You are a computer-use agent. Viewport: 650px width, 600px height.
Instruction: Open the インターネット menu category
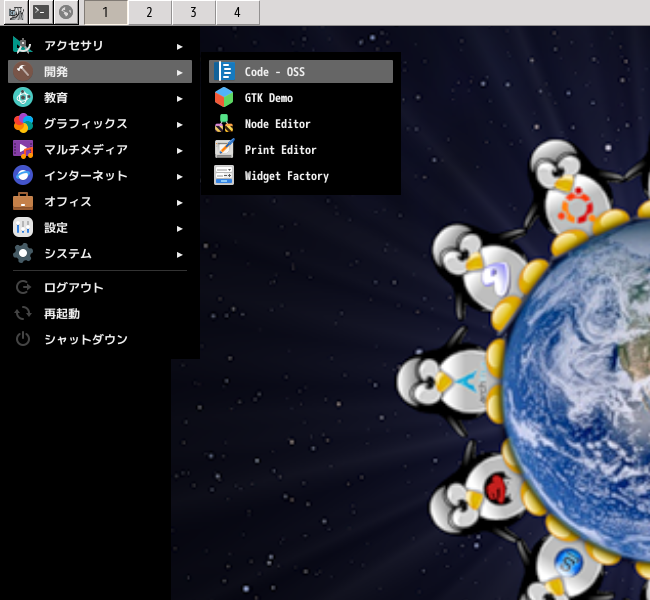coord(100,175)
